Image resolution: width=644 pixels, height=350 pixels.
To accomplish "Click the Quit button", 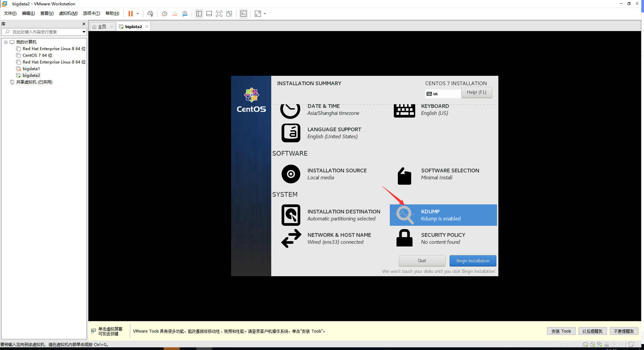I will pyautogui.click(x=422, y=261).
